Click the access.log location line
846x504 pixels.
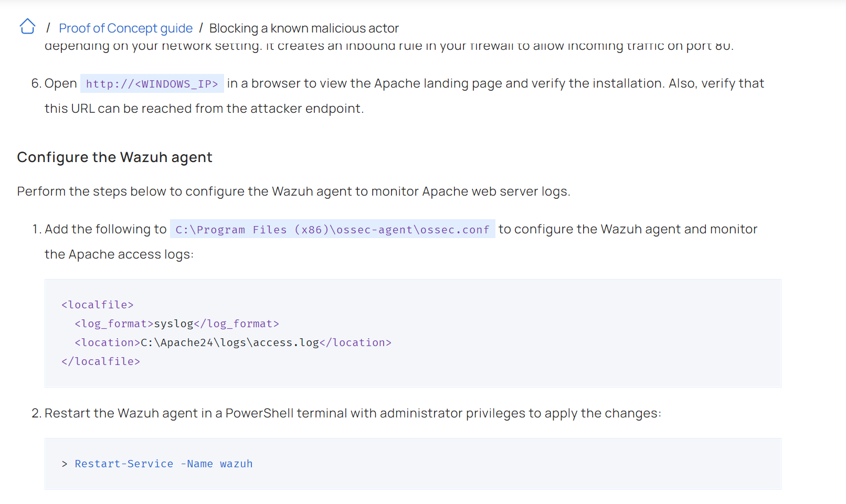pyautogui.click(x=233, y=342)
